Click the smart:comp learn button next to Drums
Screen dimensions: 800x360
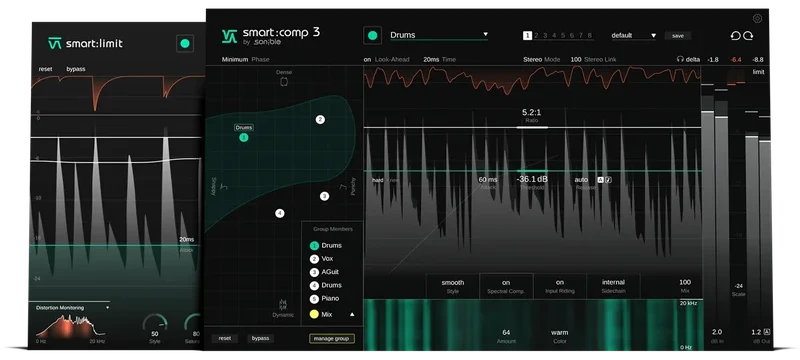(372, 35)
